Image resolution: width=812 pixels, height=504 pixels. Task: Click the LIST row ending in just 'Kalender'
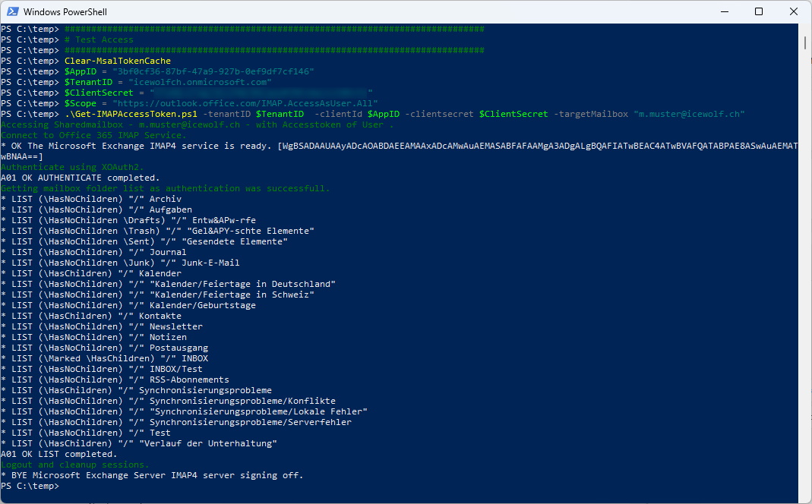click(x=91, y=273)
